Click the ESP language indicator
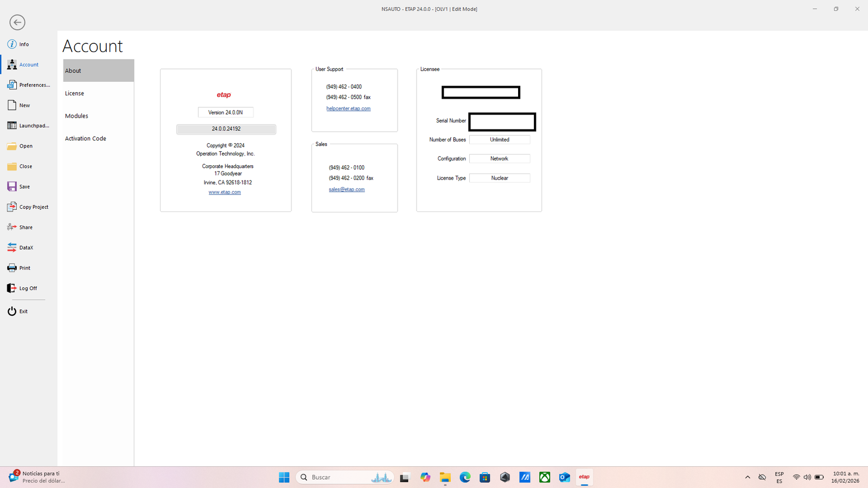This screenshot has height=488, width=868. pyautogui.click(x=780, y=477)
